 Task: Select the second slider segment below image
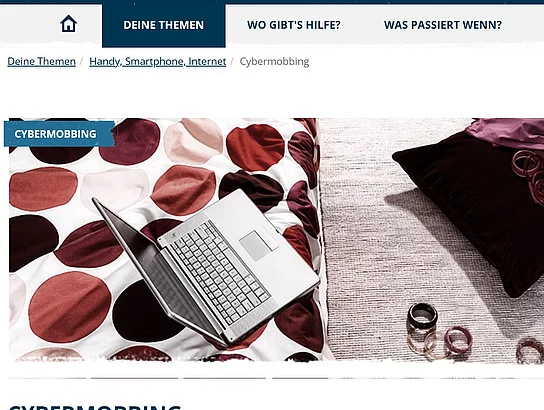coord(135,378)
